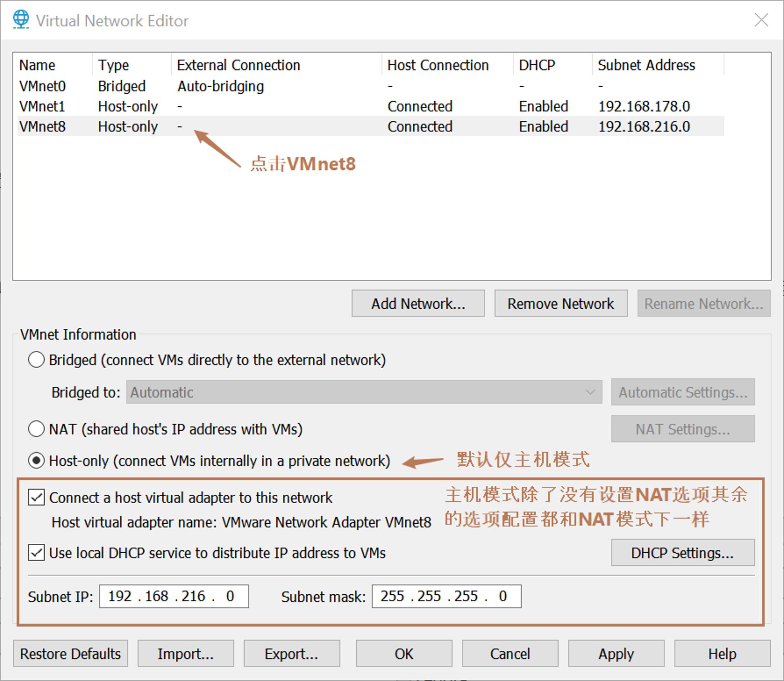Open Automatic Settings
The image size is (784, 681).
[682, 392]
